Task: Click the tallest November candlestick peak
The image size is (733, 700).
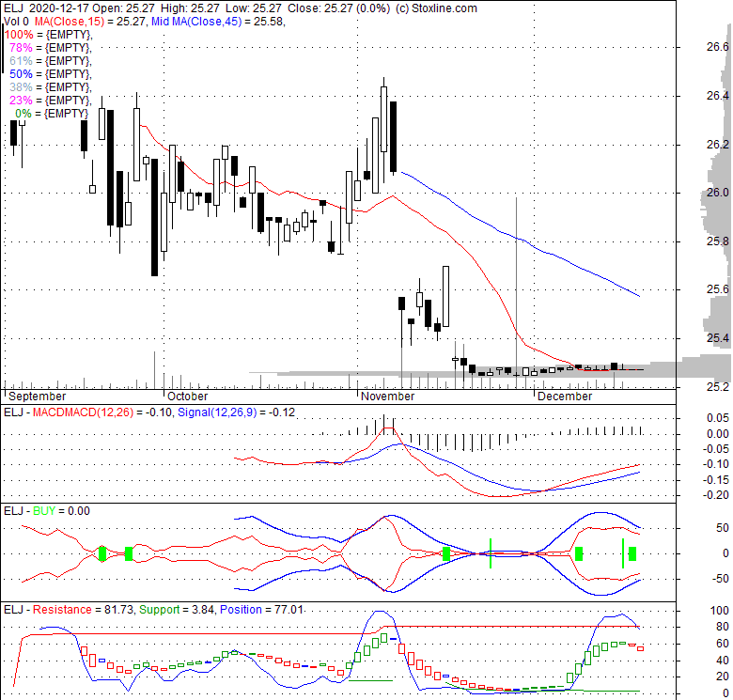Action: tap(383, 119)
